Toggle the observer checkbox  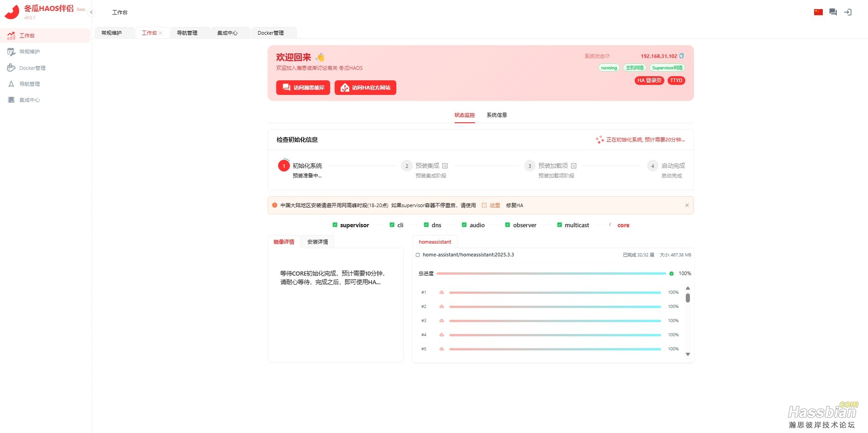[x=507, y=225]
